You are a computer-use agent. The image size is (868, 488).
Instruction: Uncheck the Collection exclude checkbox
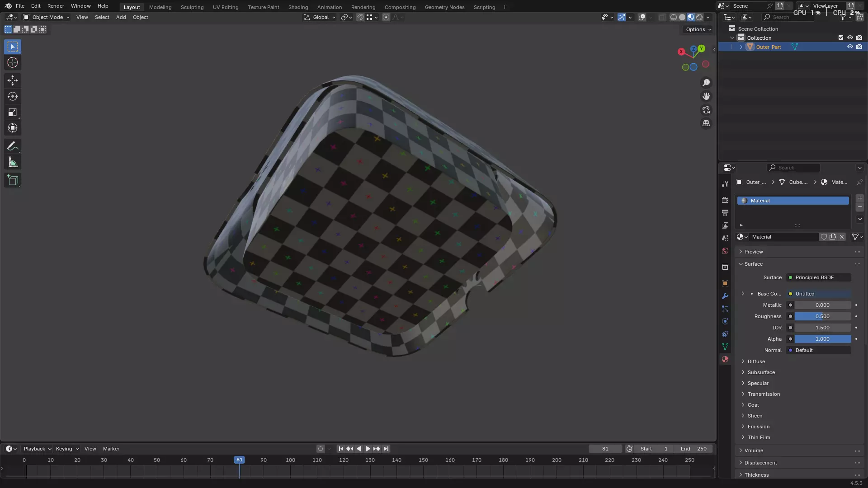point(841,38)
